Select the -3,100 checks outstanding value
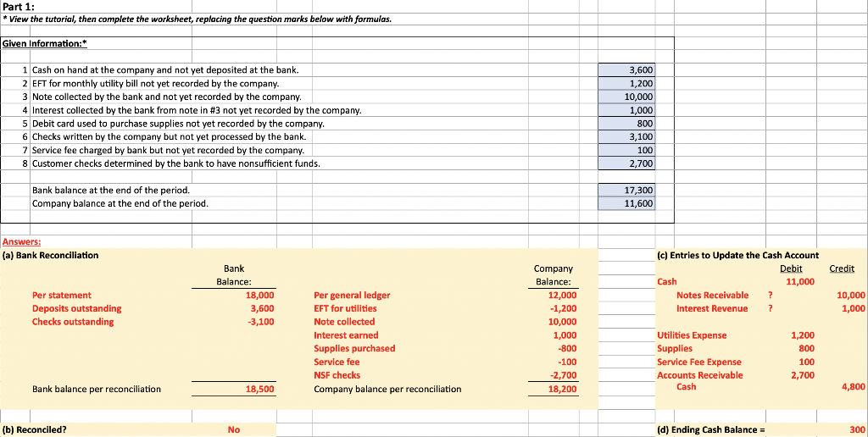 tap(261, 321)
